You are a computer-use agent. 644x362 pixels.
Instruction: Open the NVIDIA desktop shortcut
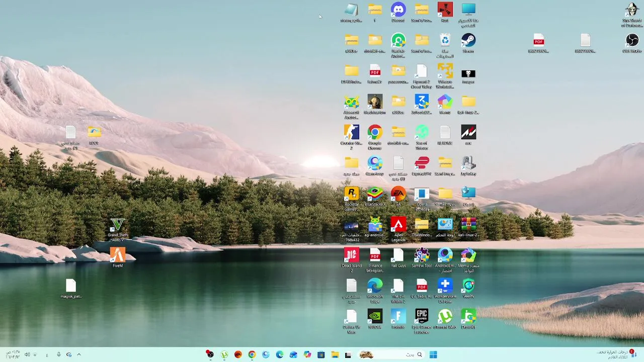pyautogui.click(x=375, y=319)
